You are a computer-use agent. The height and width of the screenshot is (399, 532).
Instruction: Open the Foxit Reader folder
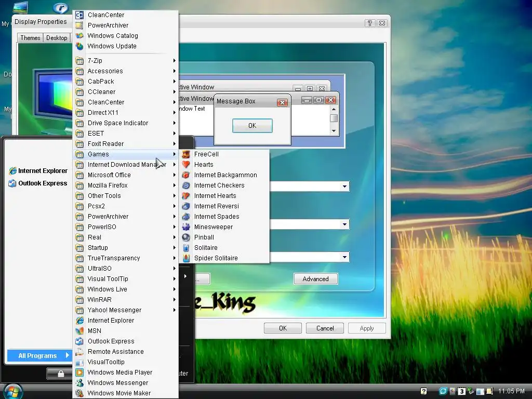click(126, 144)
